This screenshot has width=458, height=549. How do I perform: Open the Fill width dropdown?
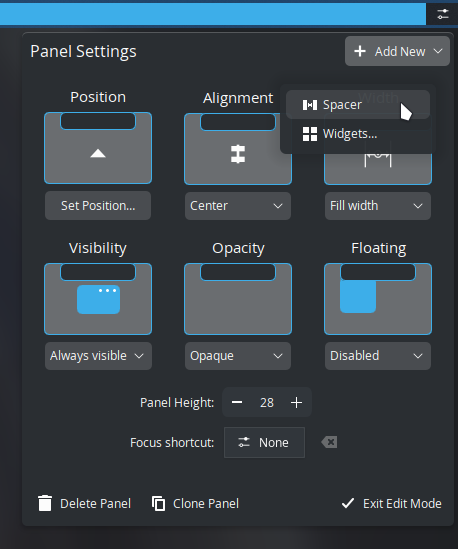point(378,206)
